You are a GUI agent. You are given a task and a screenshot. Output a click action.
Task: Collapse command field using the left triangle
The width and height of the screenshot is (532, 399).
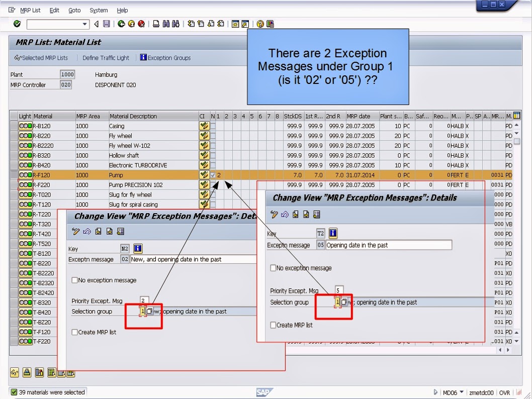(97, 24)
